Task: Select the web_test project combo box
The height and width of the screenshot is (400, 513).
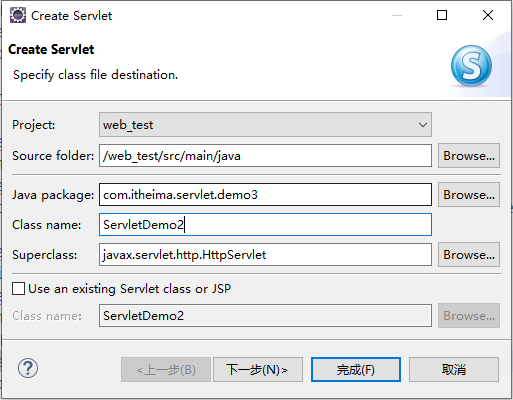Action: point(265,125)
